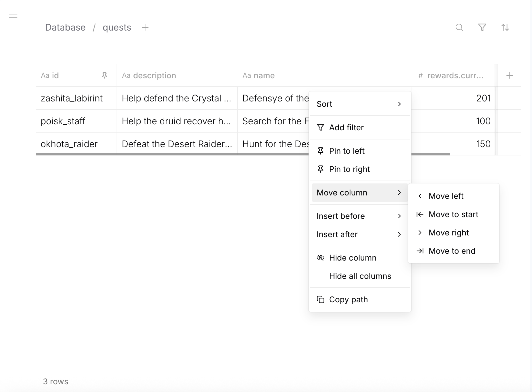Choose Move to start from the submenu
Viewport: 532px width, 392px height.
(453, 214)
